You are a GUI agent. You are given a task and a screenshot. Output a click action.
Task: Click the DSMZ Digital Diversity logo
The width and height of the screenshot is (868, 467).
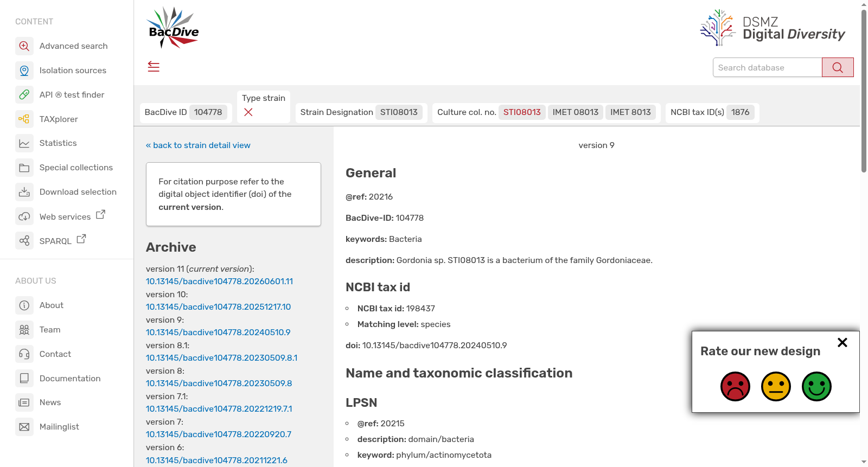click(773, 28)
